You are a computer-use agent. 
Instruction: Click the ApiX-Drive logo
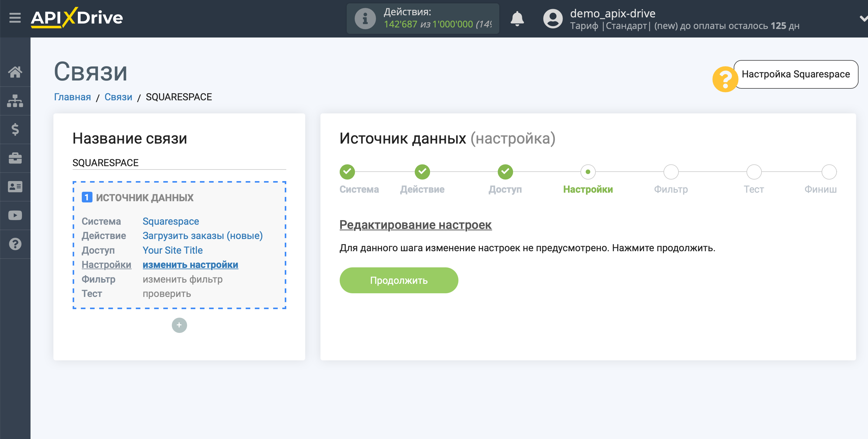pyautogui.click(x=77, y=17)
